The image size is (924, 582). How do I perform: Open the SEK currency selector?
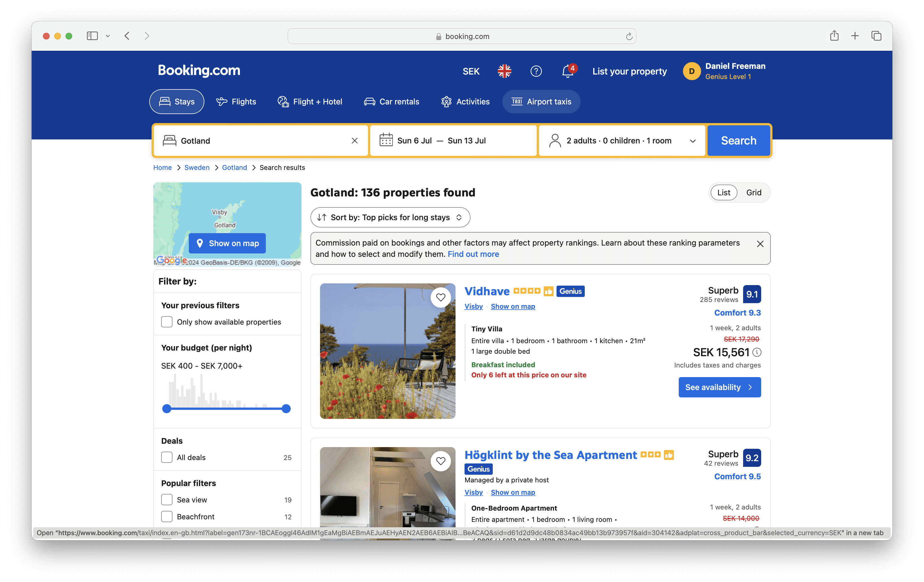pos(471,71)
